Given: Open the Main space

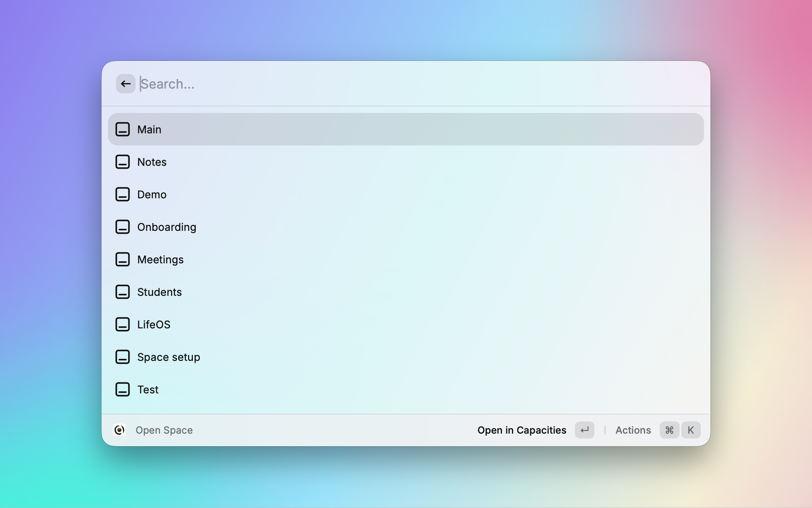Looking at the screenshot, I should point(149,129).
